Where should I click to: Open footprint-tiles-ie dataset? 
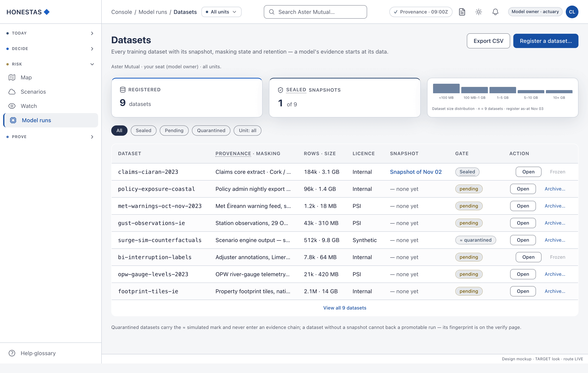(x=523, y=291)
